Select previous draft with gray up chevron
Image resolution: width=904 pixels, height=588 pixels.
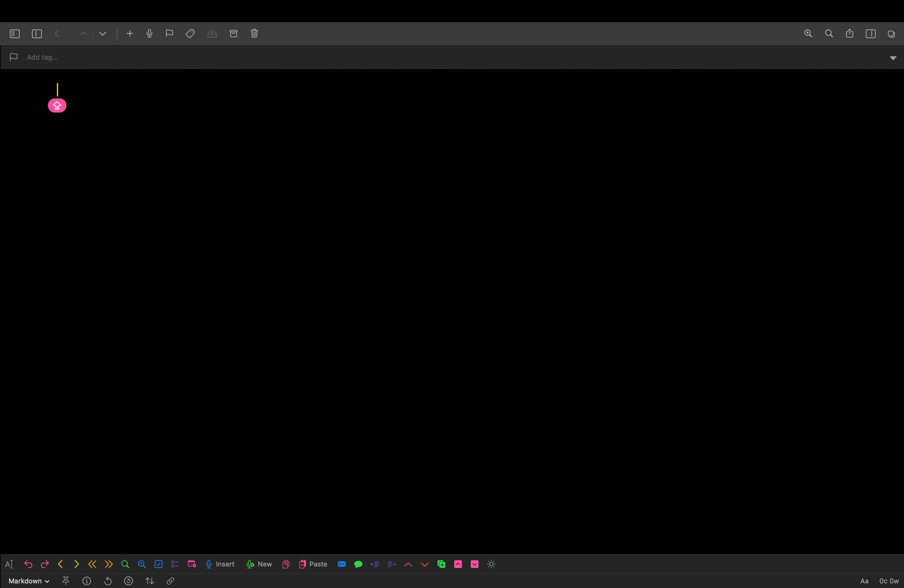point(83,33)
